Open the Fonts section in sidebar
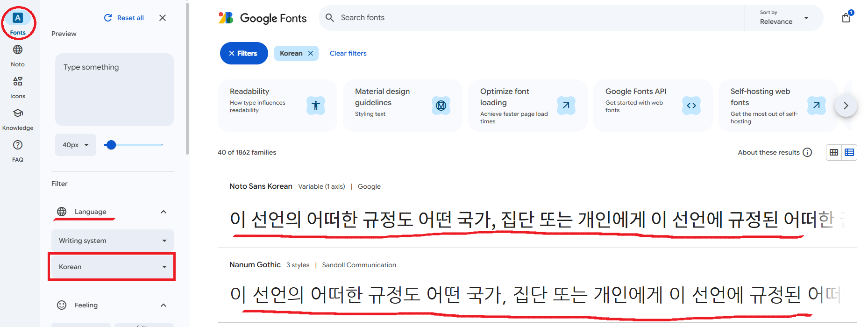This screenshot has width=868, height=327. (18, 23)
